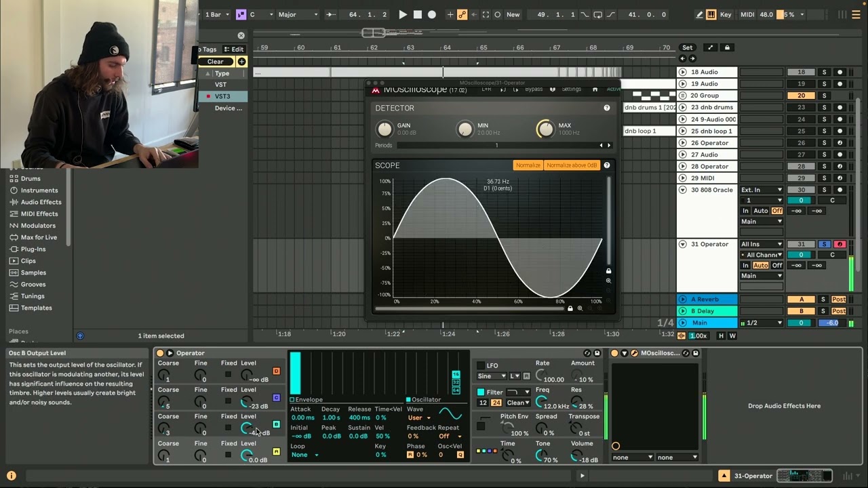
Task: Enable the Operator LFO toggle
Action: 481,366
